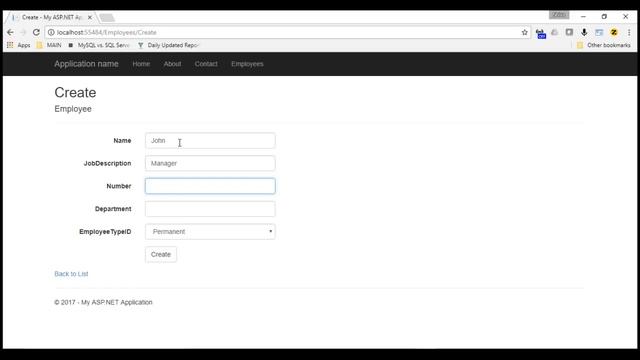Screen dimensions: 640x360
Task: Click the Name input field
Action: (x=210, y=140)
